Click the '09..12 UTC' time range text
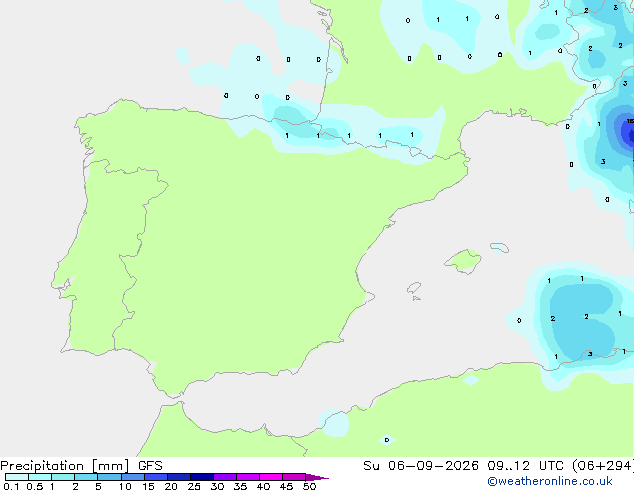Image resolution: width=634 pixels, height=490 pixels. click(525, 466)
